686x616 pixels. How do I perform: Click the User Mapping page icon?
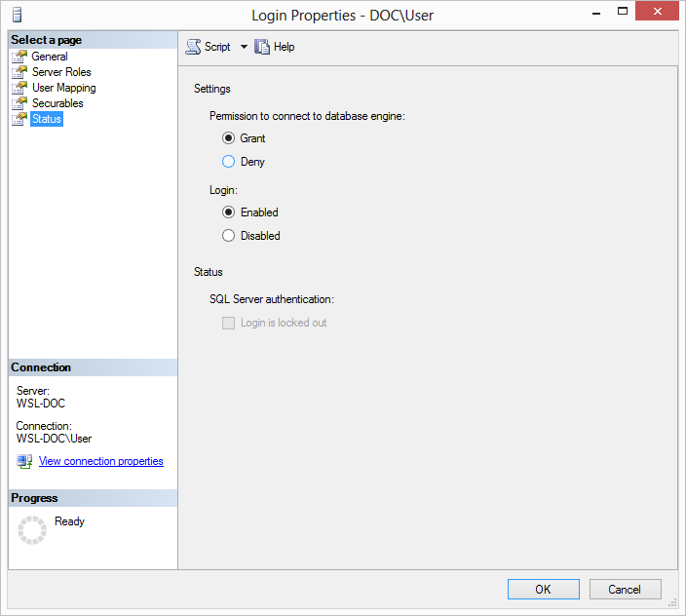(x=19, y=88)
